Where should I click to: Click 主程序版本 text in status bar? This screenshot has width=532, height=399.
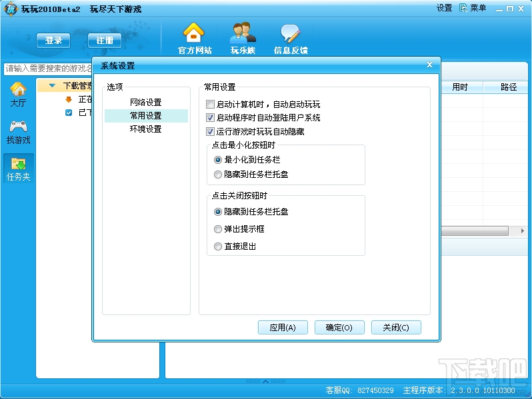click(x=459, y=390)
